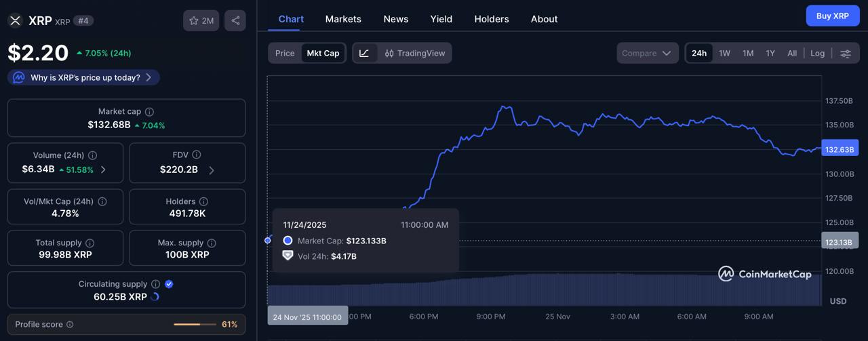Expand Volume (24h) details chevron
Screen dimensions: 868x341
pos(103,169)
